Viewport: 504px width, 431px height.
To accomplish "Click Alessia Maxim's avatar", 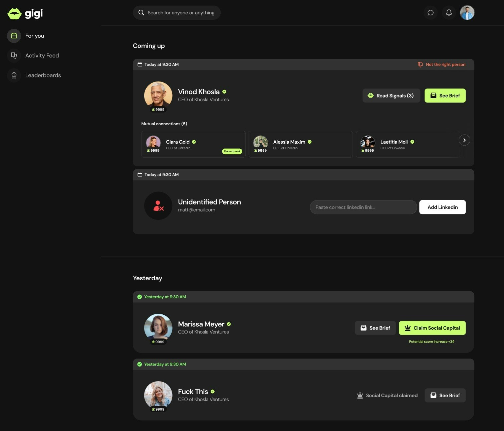I will click(x=261, y=142).
